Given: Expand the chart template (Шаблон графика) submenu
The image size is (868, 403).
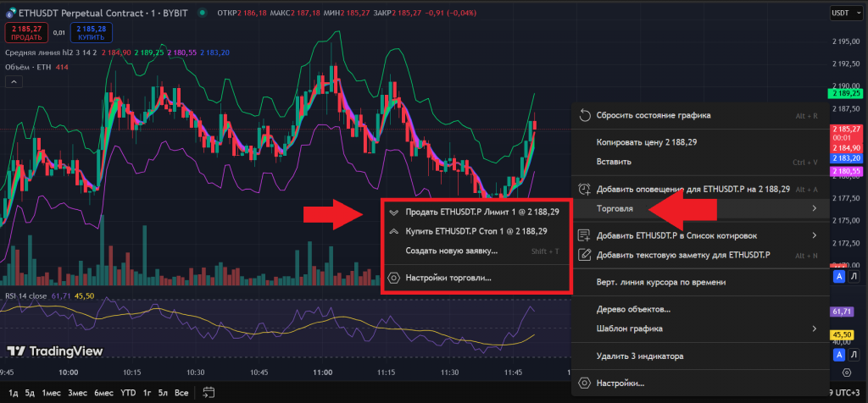Looking at the screenshot, I should pos(814,328).
